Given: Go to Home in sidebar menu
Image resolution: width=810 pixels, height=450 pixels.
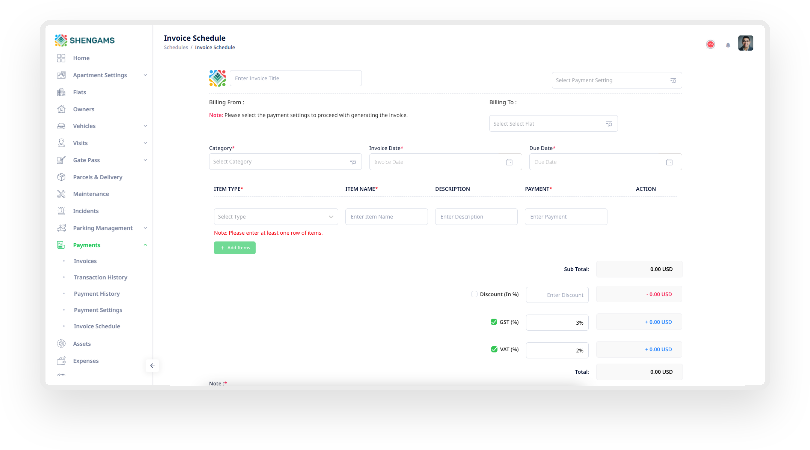Looking at the screenshot, I should click(x=81, y=58).
